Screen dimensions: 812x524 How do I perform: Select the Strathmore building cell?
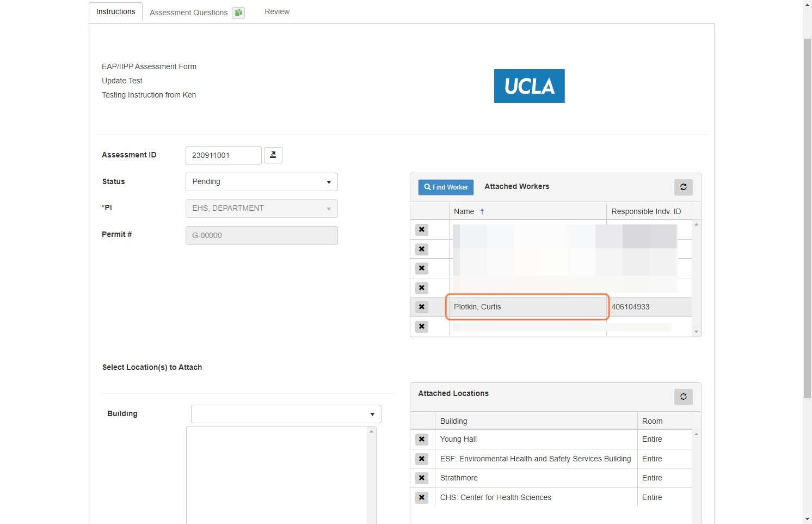click(536, 478)
